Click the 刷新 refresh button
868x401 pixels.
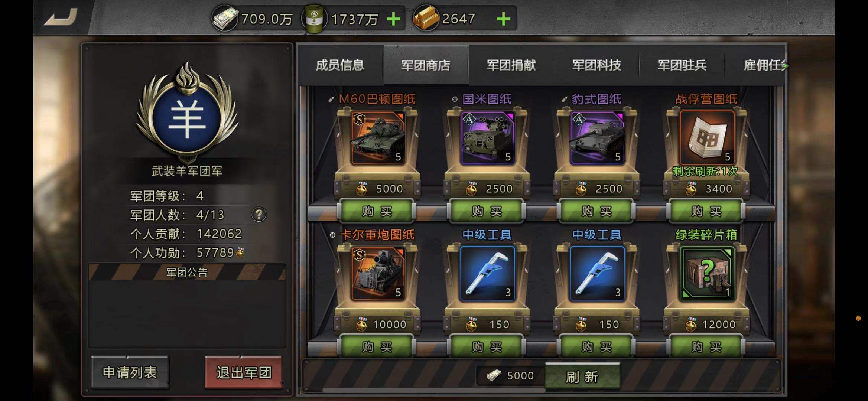[x=582, y=376]
